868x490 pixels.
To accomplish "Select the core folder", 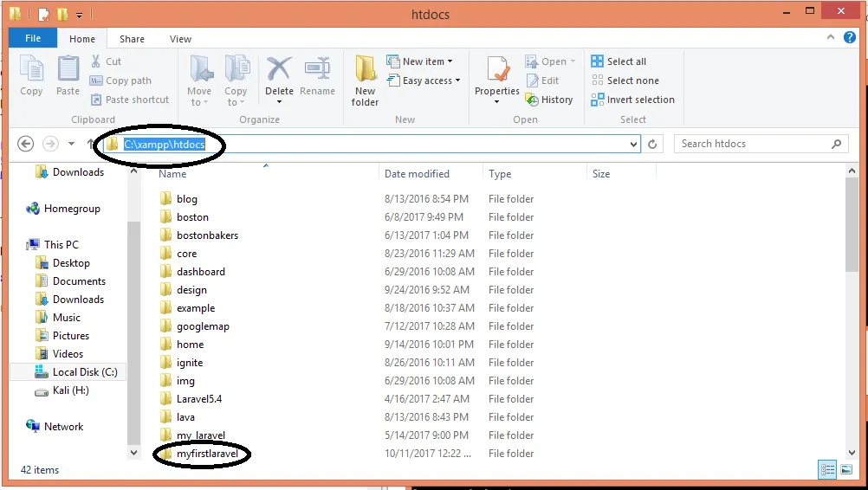I will pyautogui.click(x=186, y=254).
